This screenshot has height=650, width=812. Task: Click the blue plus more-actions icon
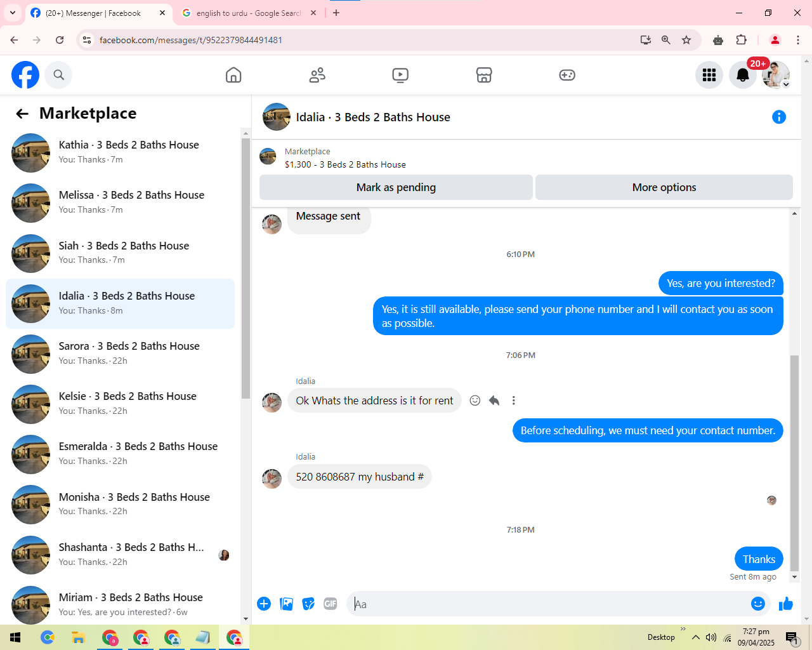264,604
